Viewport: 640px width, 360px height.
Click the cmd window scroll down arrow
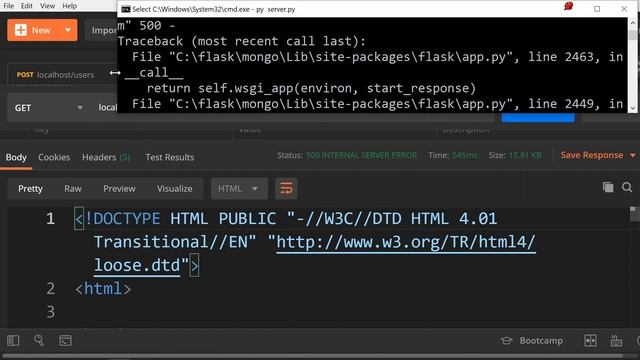[x=633, y=108]
